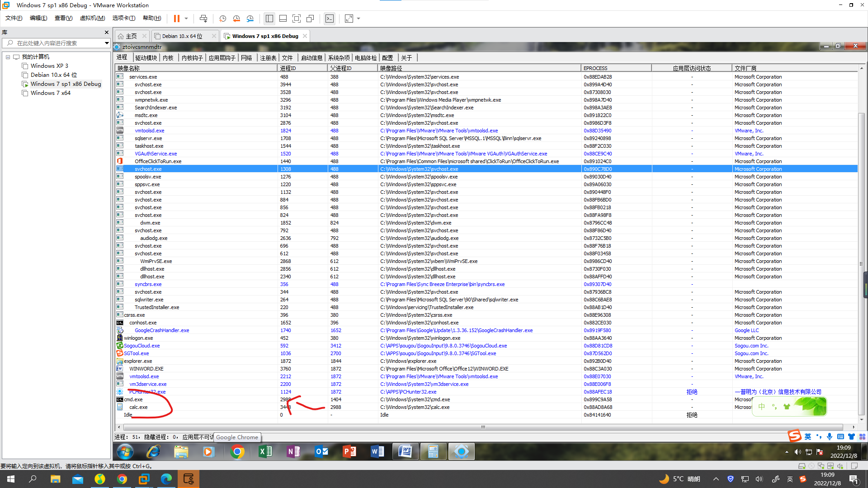Open the dropdown arrow beside the pause button

point(186,19)
